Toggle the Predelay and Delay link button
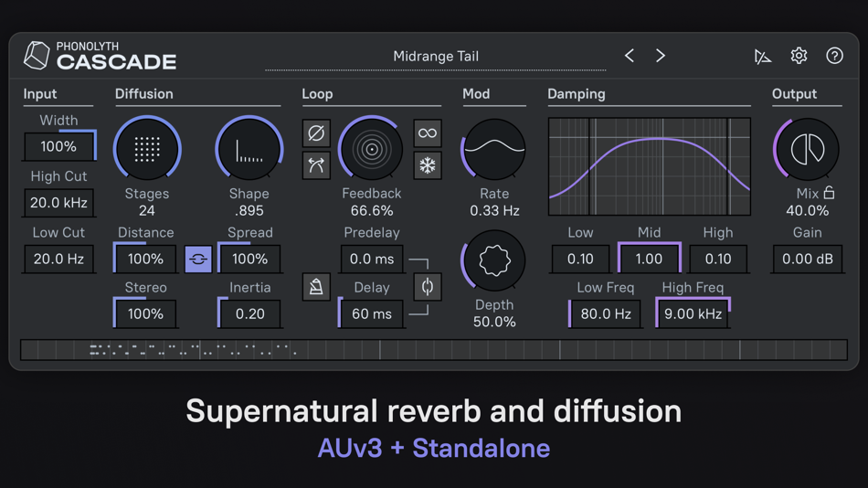The width and height of the screenshot is (868, 488). coord(428,286)
